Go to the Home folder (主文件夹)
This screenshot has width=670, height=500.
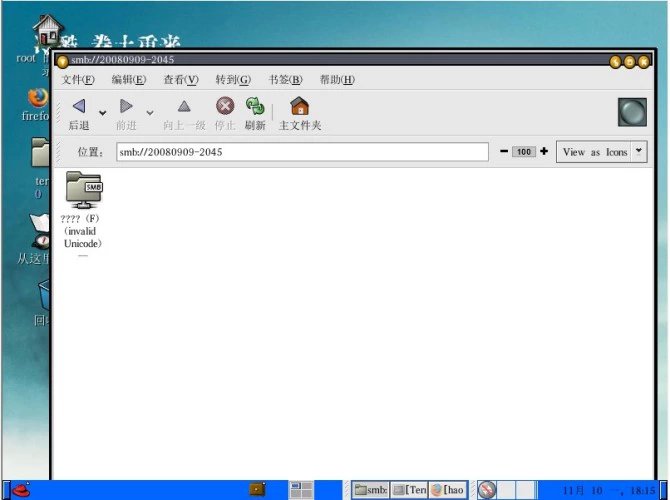(299, 107)
